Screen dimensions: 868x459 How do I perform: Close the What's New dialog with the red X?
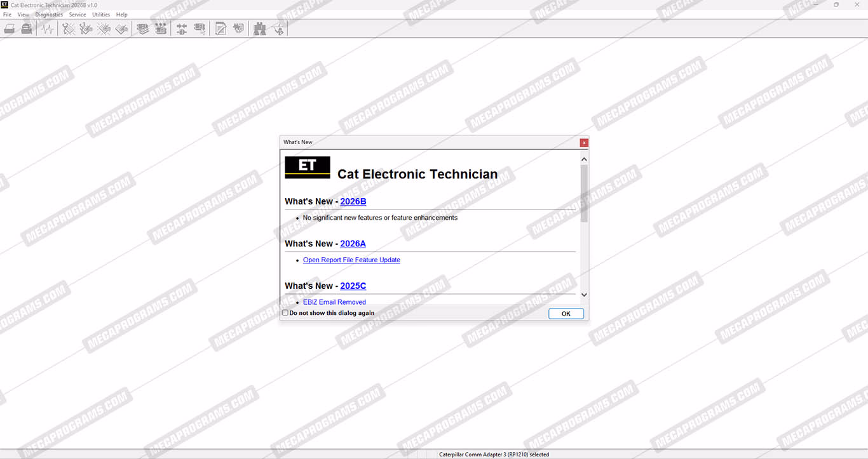[x=584, y=143]
